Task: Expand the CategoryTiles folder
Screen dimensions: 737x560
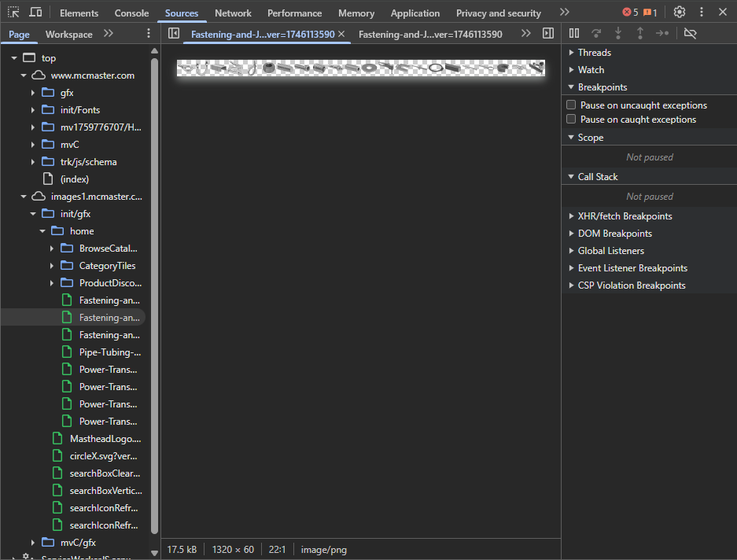Action: (x=52, y=266)
